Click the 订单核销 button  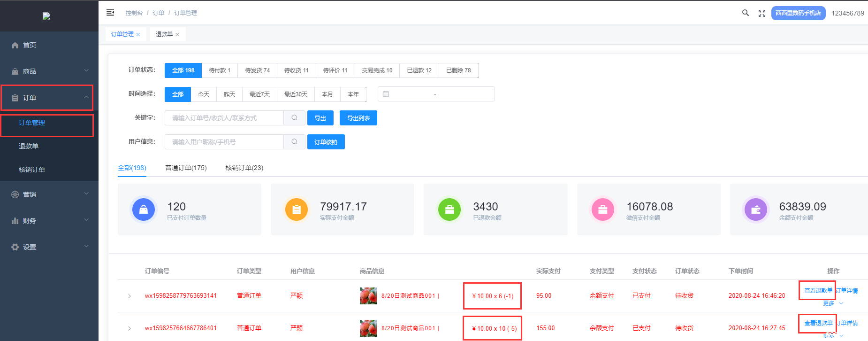[326, 142]
